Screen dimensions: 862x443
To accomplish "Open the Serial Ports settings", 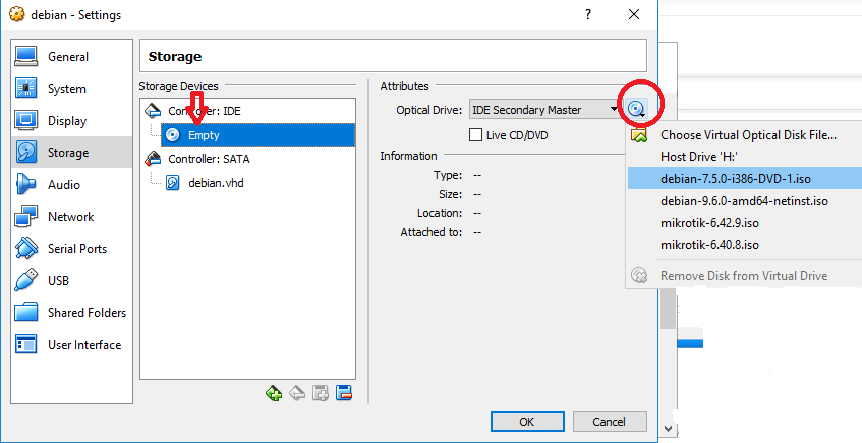I will 71,248.
